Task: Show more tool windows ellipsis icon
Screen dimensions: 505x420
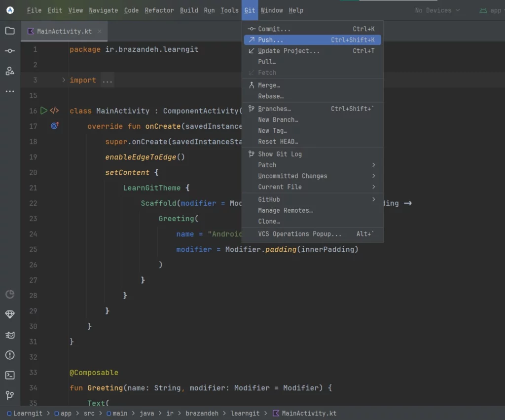Action: (10, 91)
